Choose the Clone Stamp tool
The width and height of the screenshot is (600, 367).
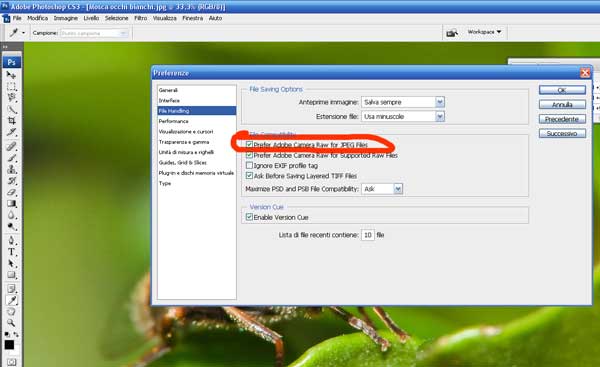[11, 169]
